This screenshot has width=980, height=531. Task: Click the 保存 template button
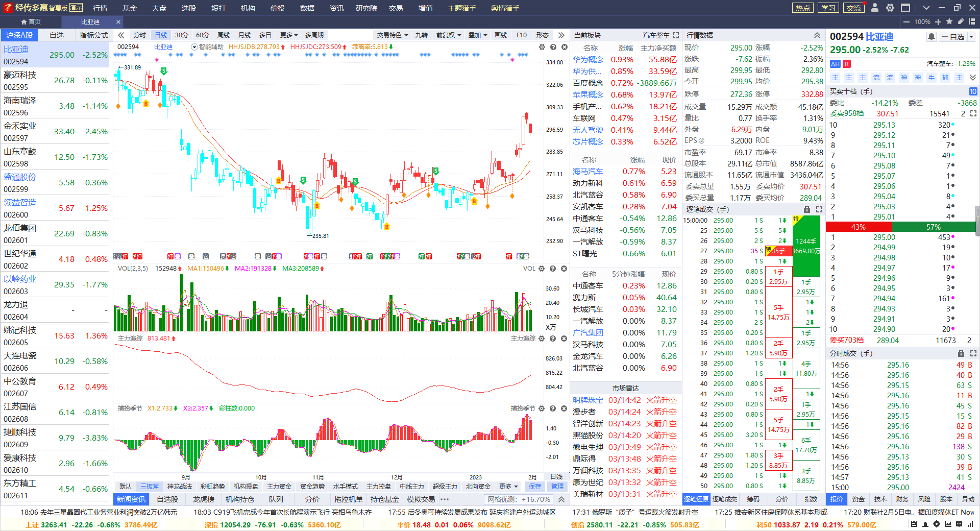(535, 487)
